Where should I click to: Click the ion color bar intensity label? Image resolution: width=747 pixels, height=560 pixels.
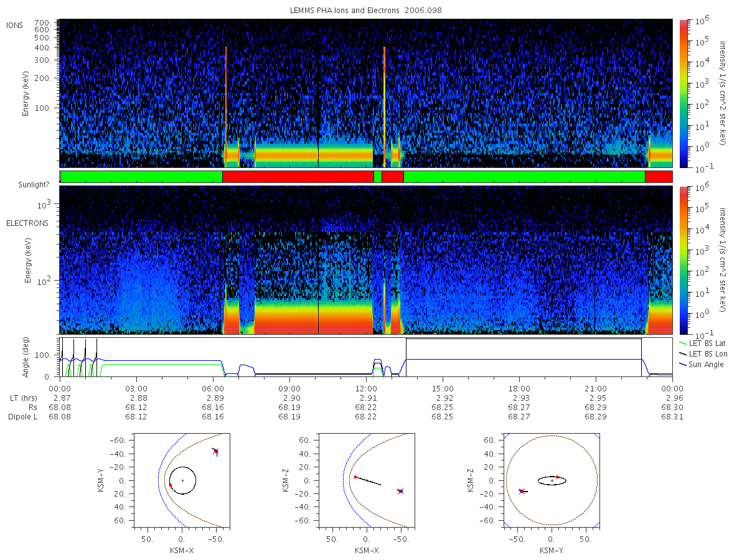(x=723, y=93)
